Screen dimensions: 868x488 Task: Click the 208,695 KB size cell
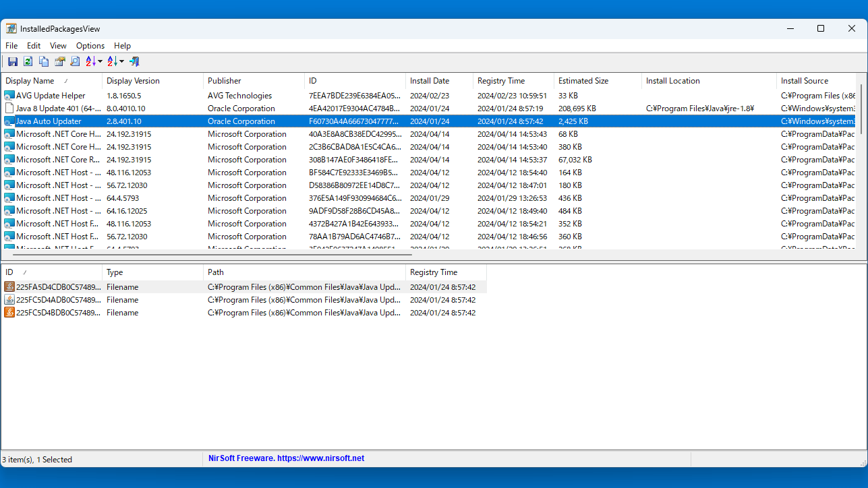577,109
